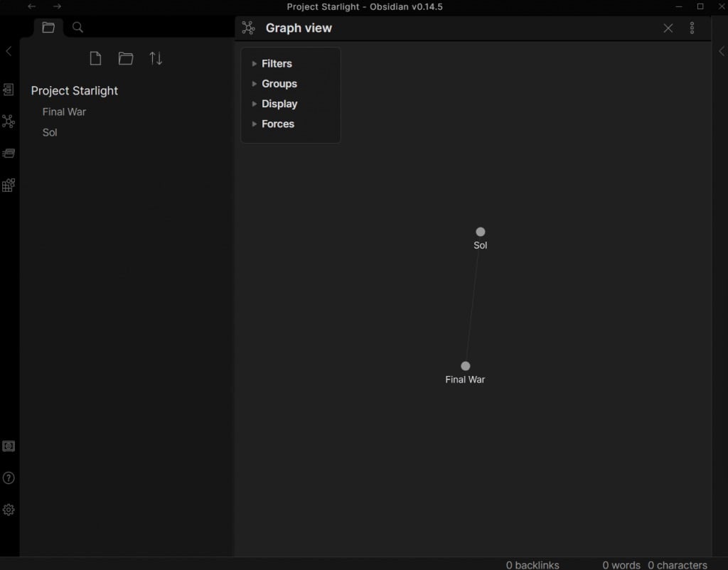Switch to the File explorer tab
728x570 pixels.
tap(48, 28)
